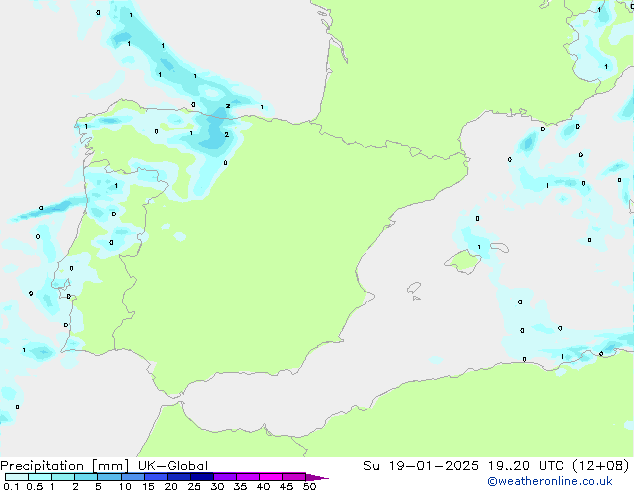Select the 0.5–1 mm legend swatch
Image resolution: width=634 pixels, height=490 pixels.
click(40, 477)
